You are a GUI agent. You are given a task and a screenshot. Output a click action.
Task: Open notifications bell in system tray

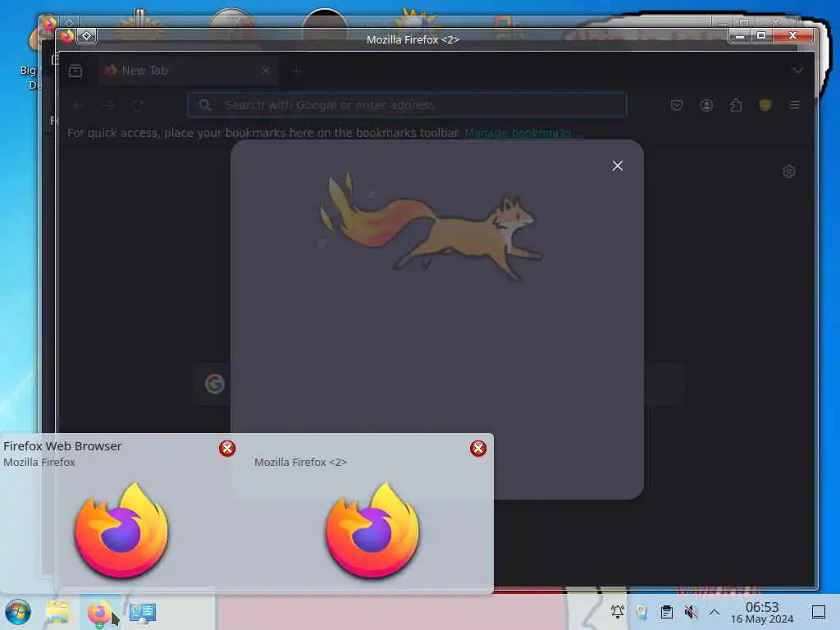(617, 611)
